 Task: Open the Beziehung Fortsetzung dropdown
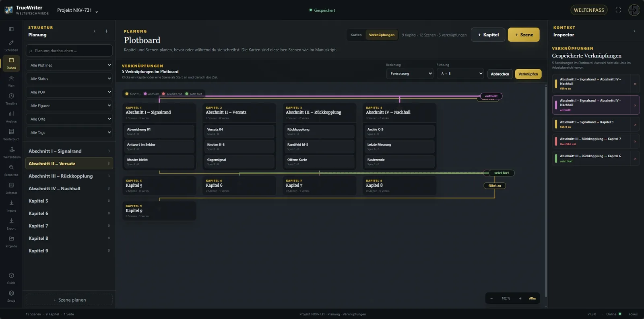(410, 74)
